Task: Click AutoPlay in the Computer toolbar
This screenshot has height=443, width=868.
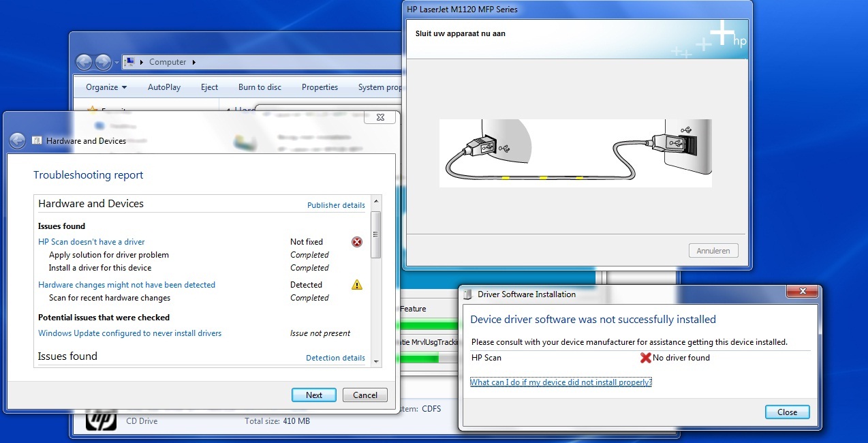Action: pyautogui.click(x=164, y=87)
